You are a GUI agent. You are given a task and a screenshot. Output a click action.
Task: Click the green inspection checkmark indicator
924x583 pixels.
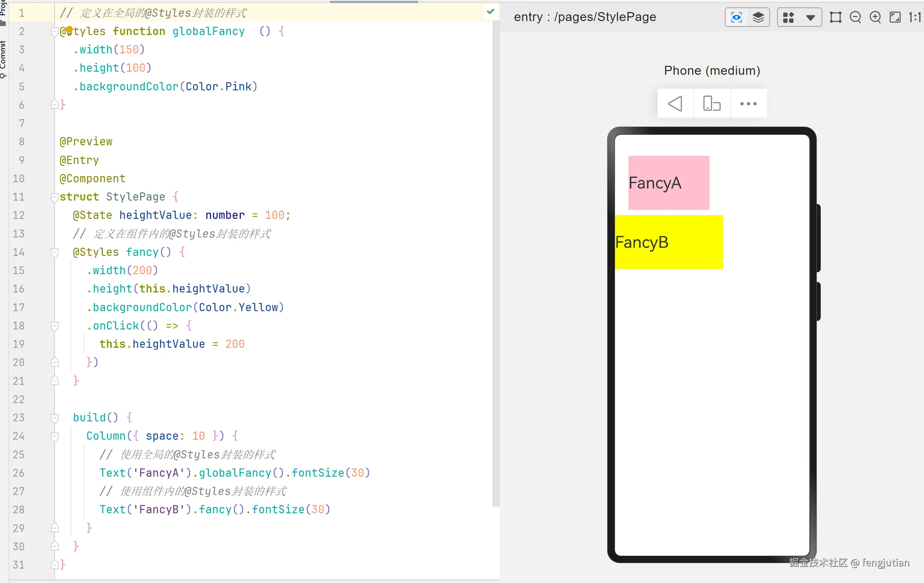pos(491,12)
